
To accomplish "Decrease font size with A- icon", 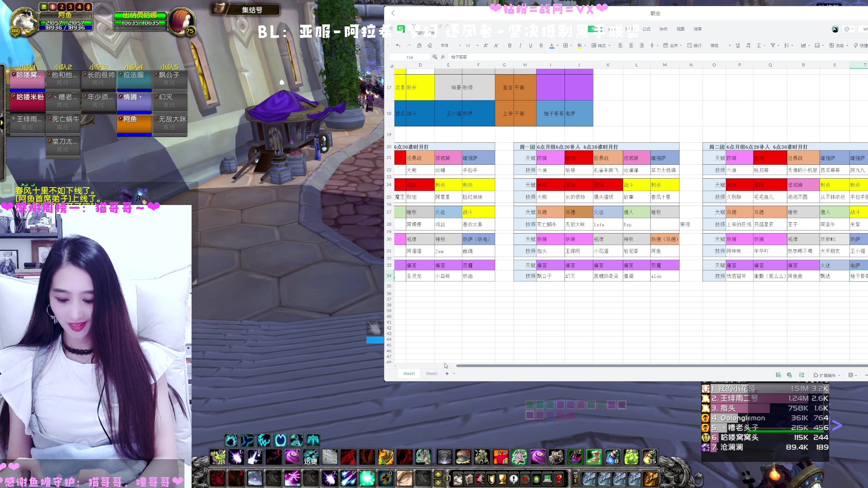I will pyautogui.click(x=496, y=45).
